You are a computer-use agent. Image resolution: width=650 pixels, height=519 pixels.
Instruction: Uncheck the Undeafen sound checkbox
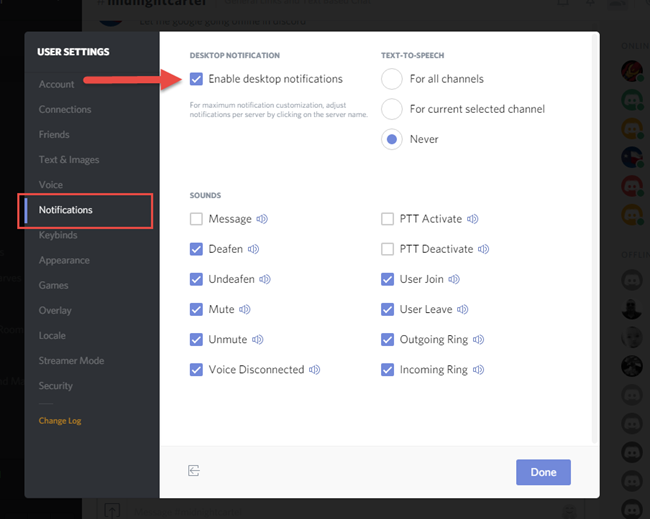pos(196,279)
